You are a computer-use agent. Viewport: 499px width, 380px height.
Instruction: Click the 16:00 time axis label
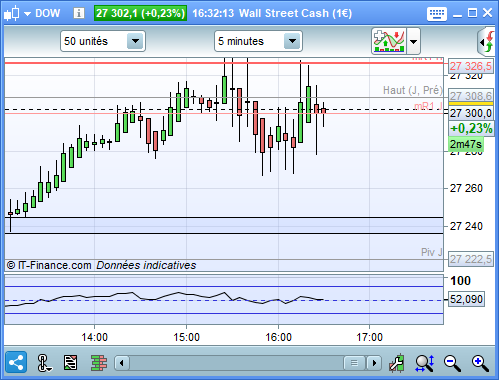[278, 337]
